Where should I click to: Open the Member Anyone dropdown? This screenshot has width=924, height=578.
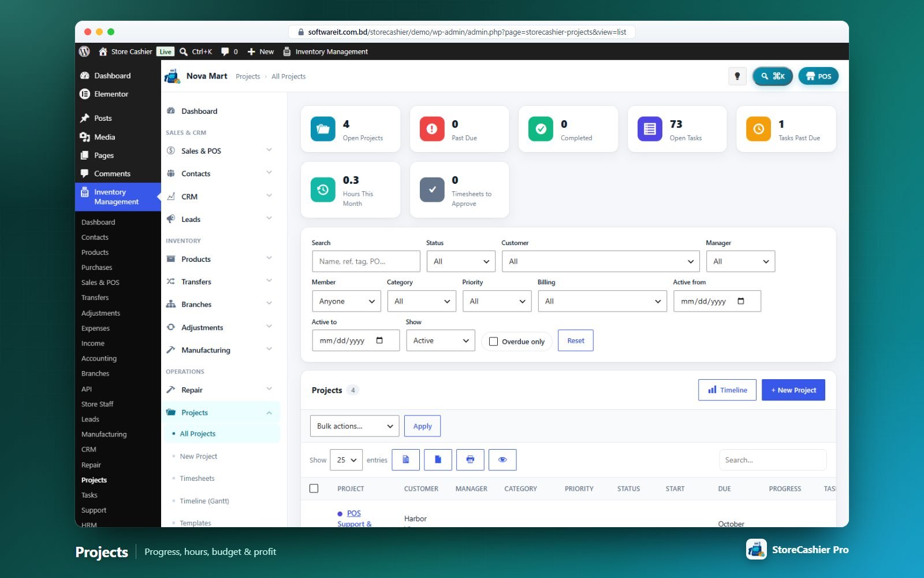[x=346, y=301]
